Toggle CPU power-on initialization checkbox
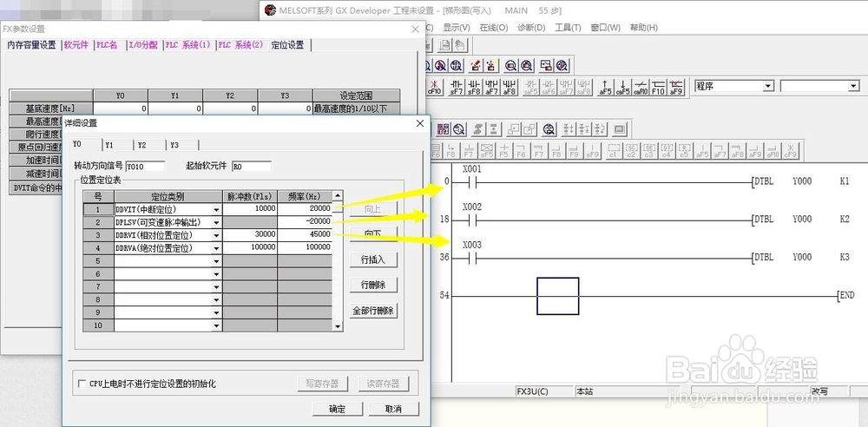The width and height of the screenshot is (868, 427). click(82, 384)
